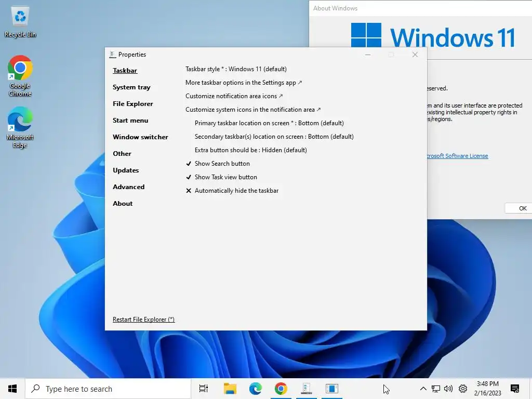
Task: Go to the Window switcher section
Action: [x=140, y=137]
